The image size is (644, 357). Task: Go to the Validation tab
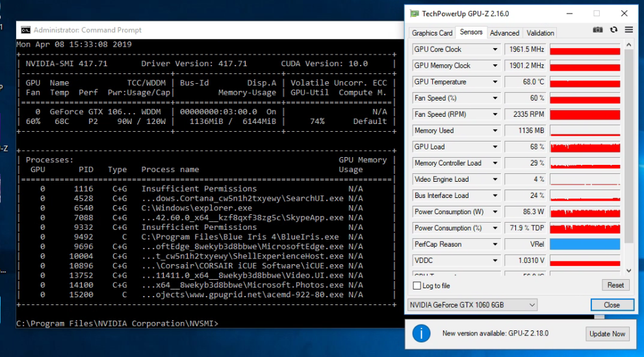(x=540, y=33)
